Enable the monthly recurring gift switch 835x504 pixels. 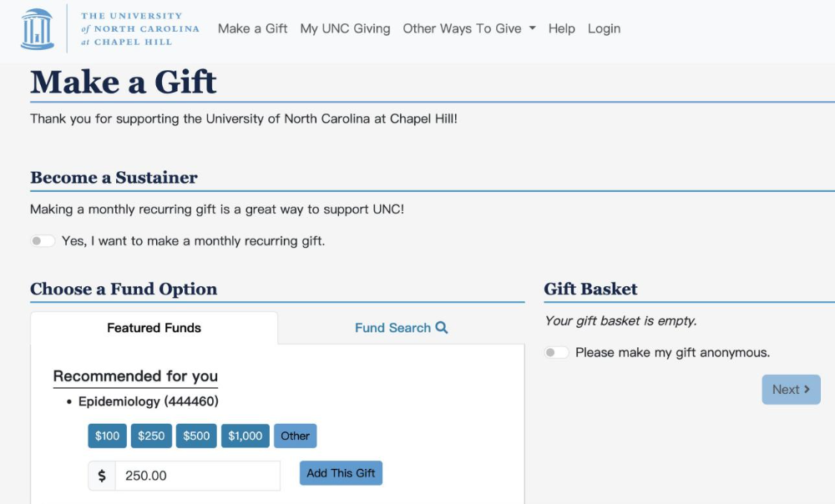(x=43, y=241)
